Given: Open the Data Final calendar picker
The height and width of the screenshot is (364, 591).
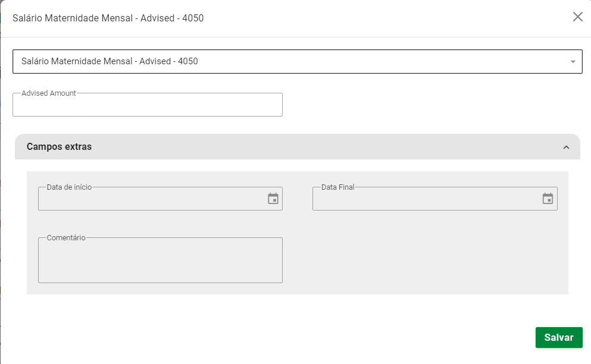Looking at the screenshot, I should click(548, 199).
